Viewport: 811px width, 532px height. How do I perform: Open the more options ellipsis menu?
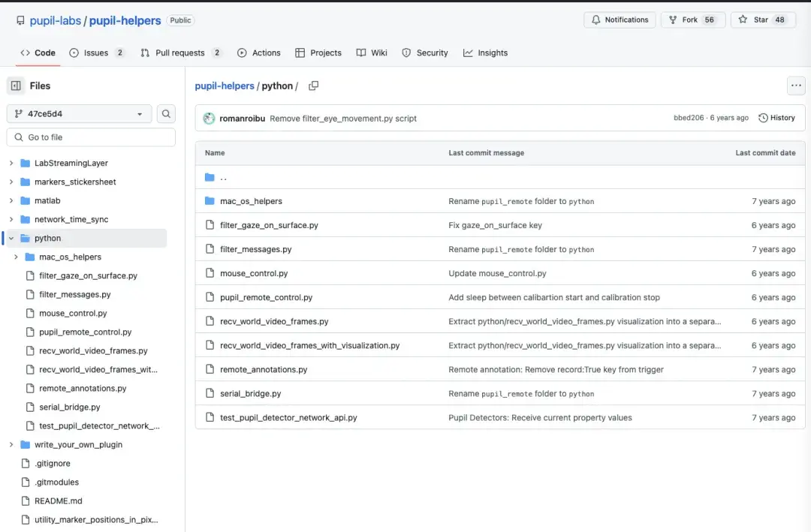(x=796, y=86)
